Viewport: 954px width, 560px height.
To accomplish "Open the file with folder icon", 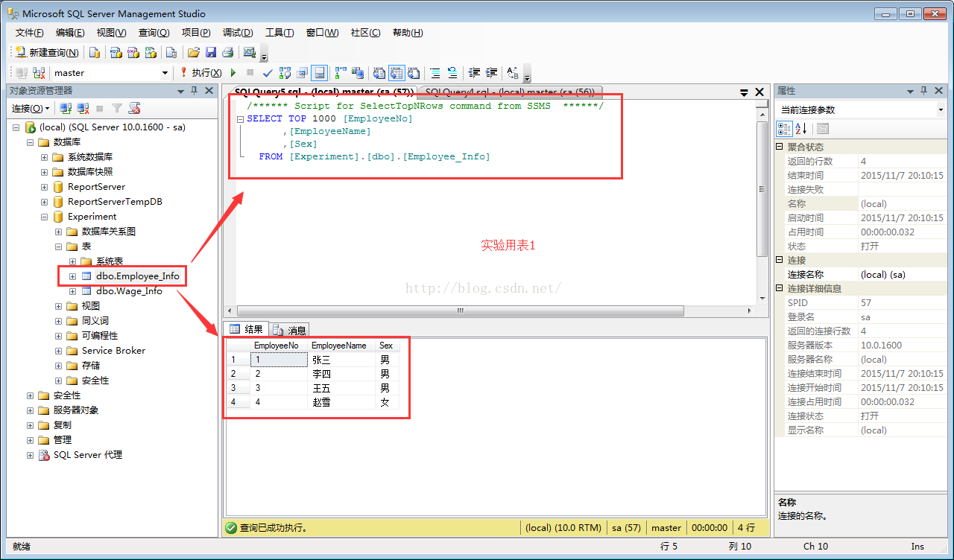I will [x=193, y=52].
